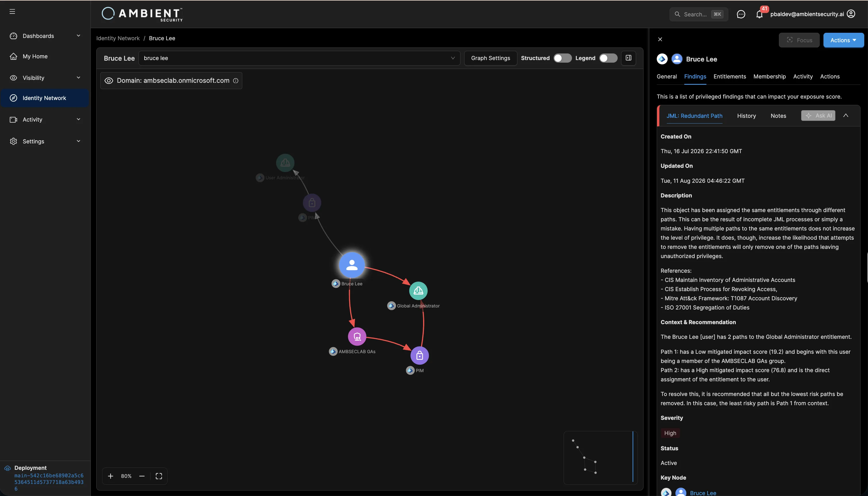Open the Actions dropdown button
Viewport: 868px width, 496px height.
click(x=844, y=40)
